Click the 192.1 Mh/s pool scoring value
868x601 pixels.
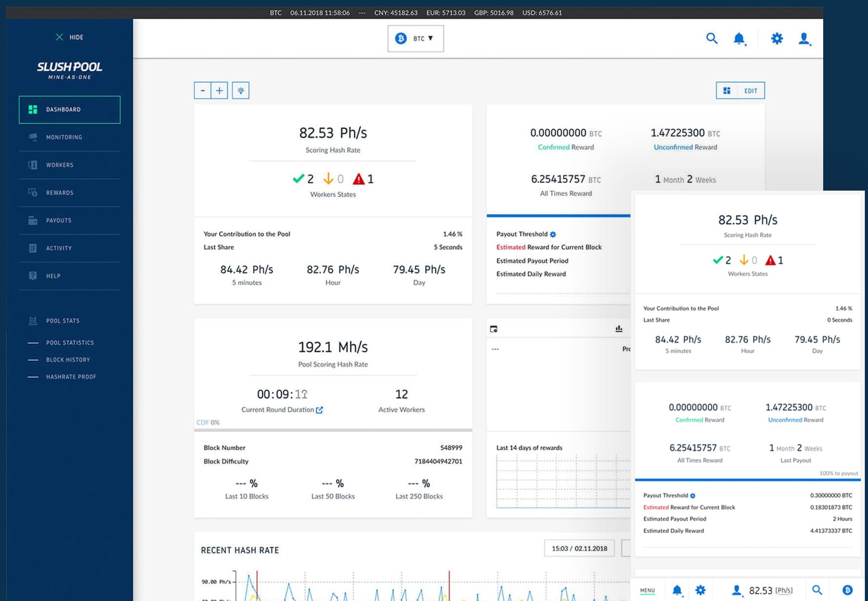333,347
